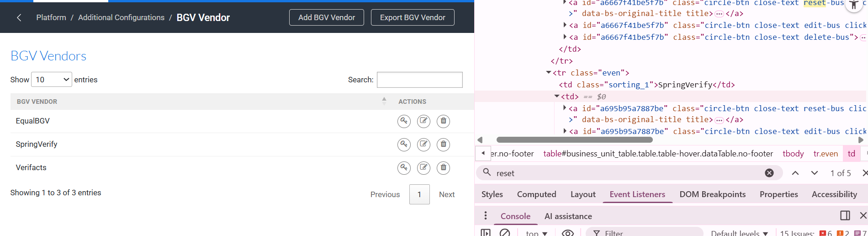Go back using the header arrow
The image size is (868, 236).
pyautogui.click(x=19, y=17)
